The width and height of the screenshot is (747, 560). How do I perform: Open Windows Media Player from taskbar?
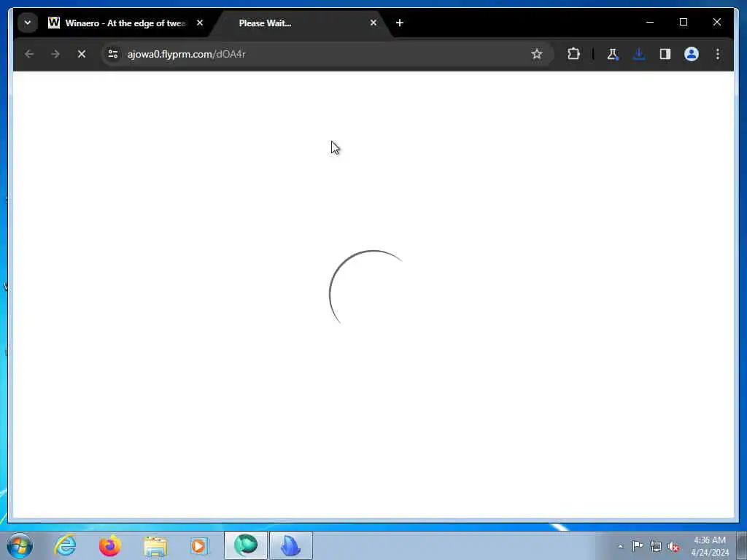(x=199, y=545)
